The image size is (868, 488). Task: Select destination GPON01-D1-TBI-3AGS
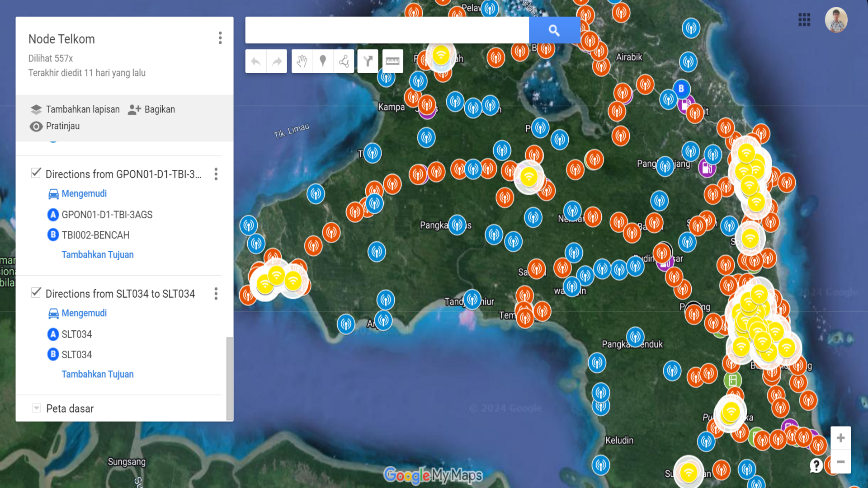[107, 215]
